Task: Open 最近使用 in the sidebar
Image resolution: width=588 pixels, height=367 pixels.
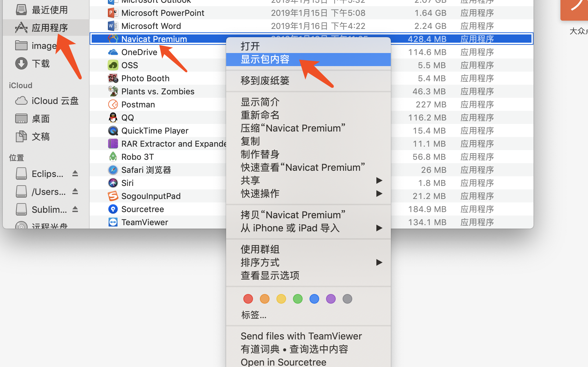Action: click(x=46, y=10)
